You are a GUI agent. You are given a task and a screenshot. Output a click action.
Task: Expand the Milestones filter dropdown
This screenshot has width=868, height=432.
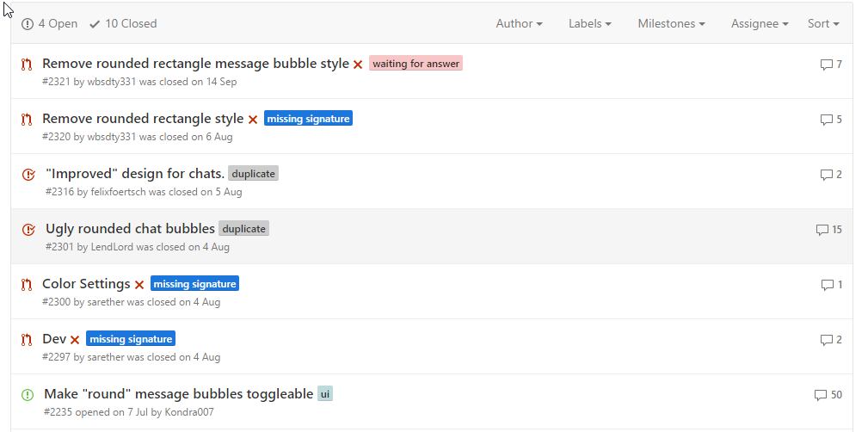(x=671, y=24)
